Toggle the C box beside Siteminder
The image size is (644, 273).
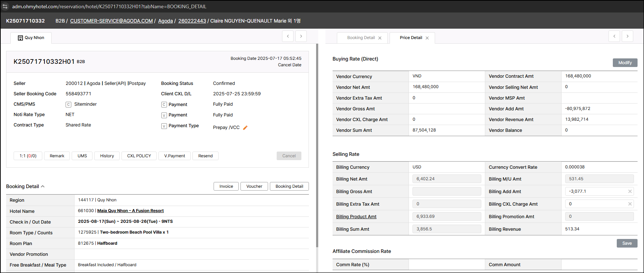pyautogui.click(x=68, y=105)
